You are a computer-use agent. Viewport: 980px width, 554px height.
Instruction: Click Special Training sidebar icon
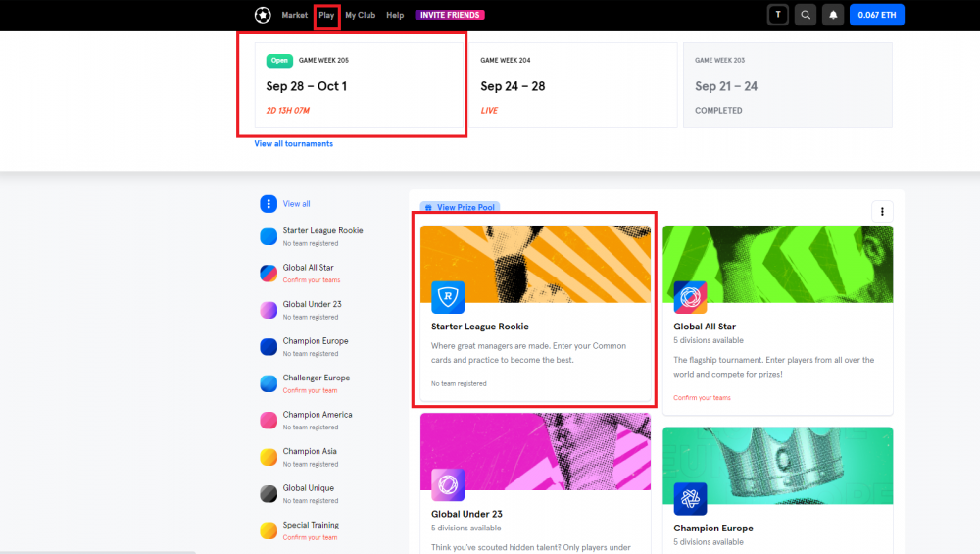coord(269,530)
